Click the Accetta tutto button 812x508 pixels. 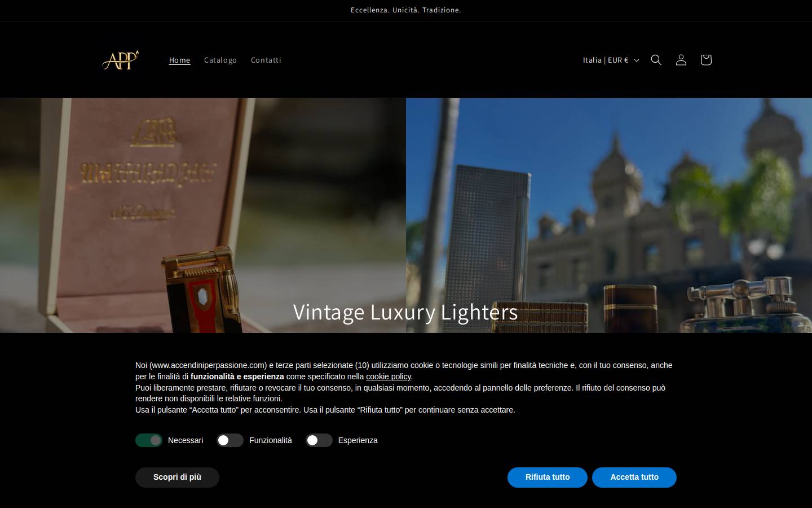point(634,477)
